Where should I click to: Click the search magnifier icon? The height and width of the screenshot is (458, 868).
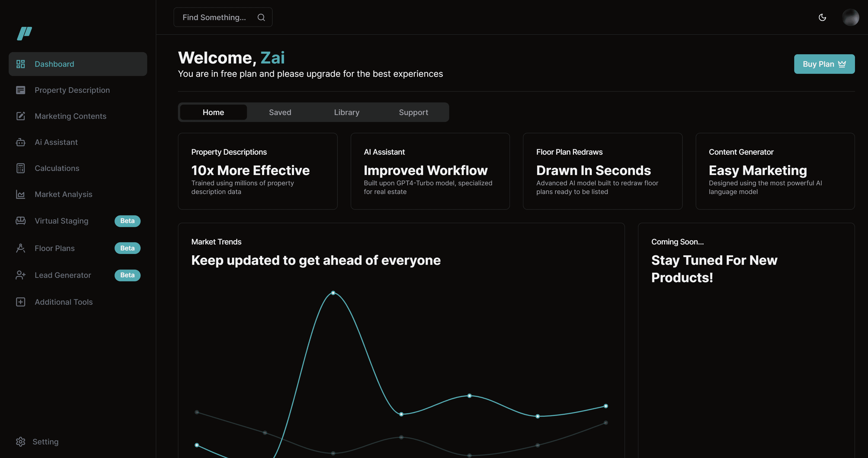pyautogui.click(x=261, y=17)
